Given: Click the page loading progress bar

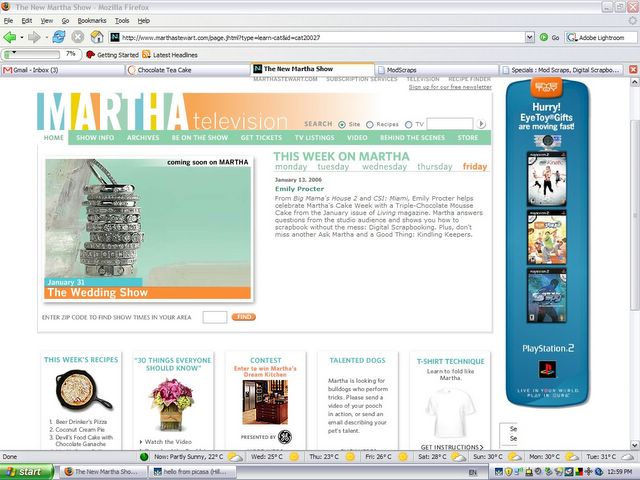Looking at the screenshot, I should [x=32, y=54].
